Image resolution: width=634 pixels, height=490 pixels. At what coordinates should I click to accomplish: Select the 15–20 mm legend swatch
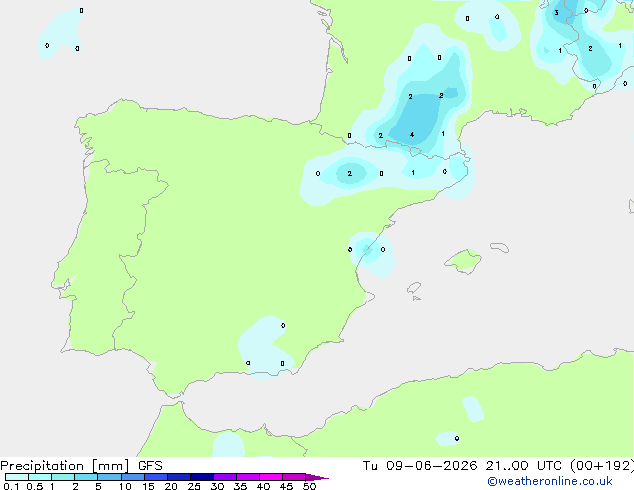point(156,477)
